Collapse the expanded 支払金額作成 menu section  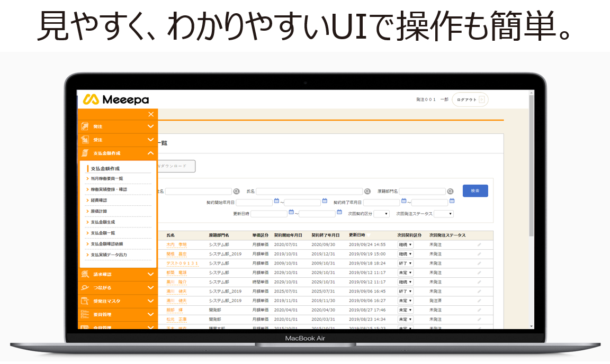pos(150,152)
